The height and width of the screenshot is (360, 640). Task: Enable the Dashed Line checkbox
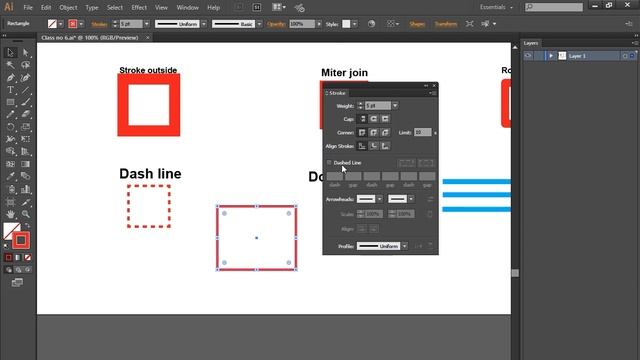tap(329, 162)
